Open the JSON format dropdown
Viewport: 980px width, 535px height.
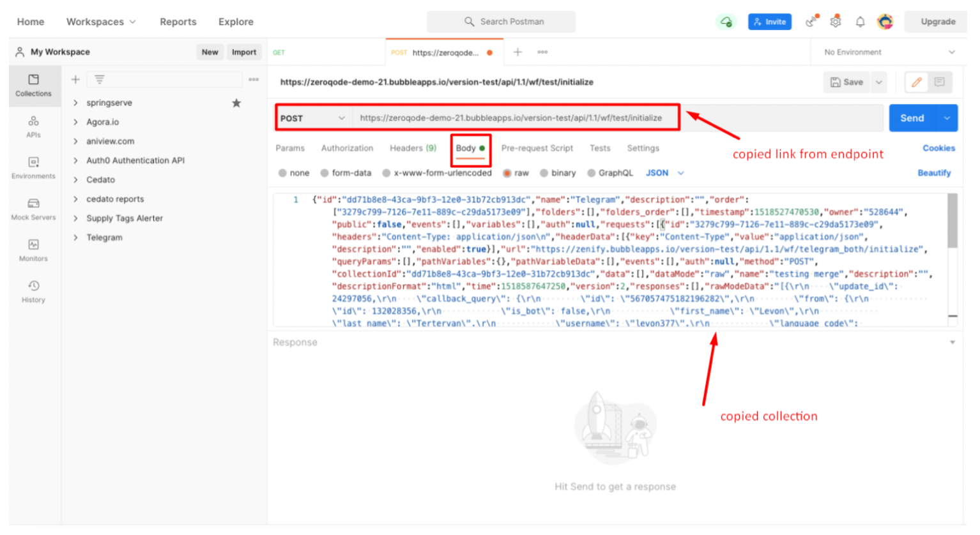pyautogui.click(x=664, y=173)
